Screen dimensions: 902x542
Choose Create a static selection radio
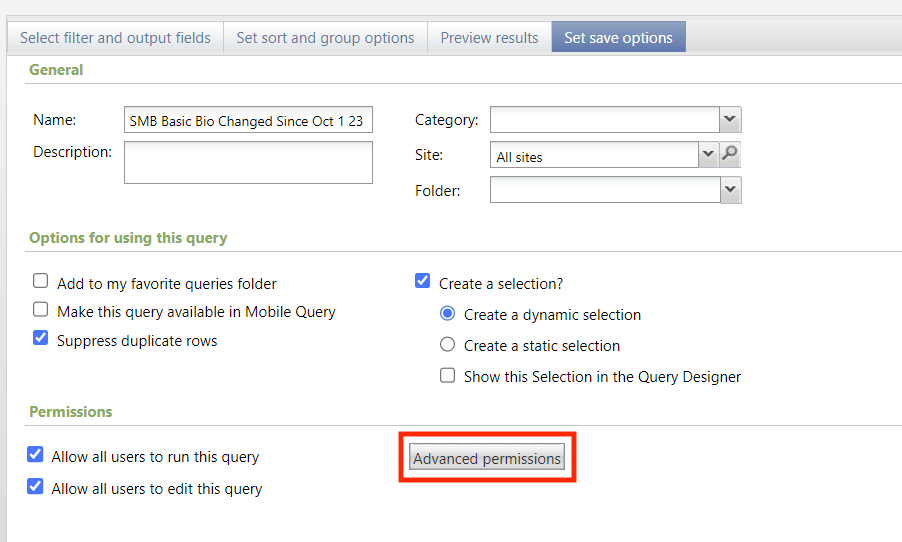(448, 344)
